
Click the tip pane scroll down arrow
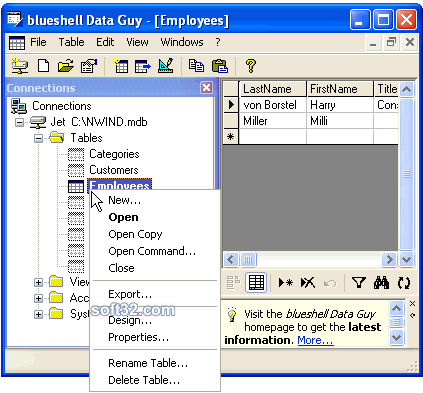397,337
